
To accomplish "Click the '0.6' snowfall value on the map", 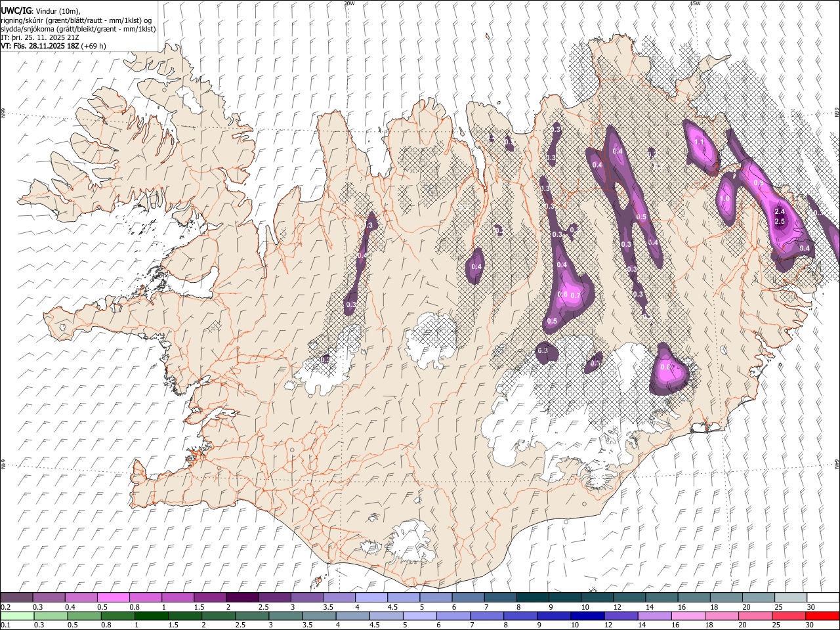I will pyautogui.click(x=562, y=295).
